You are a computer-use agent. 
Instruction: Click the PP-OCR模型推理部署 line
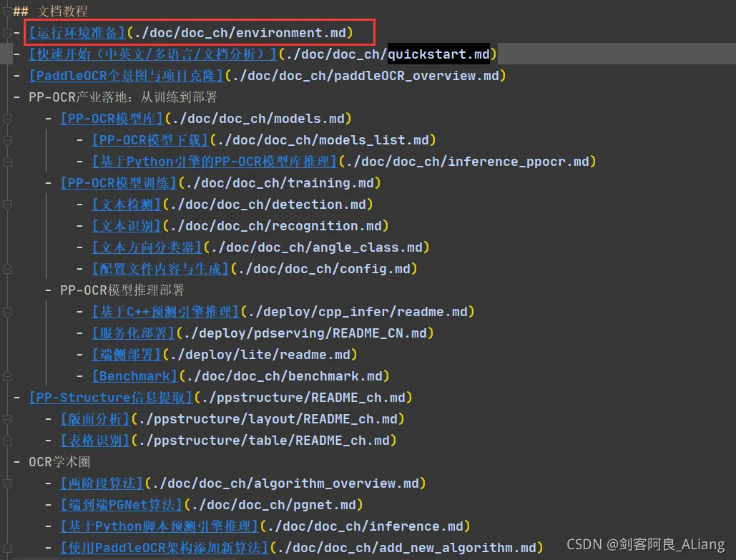pyautogui.click(x=122, y=290)
